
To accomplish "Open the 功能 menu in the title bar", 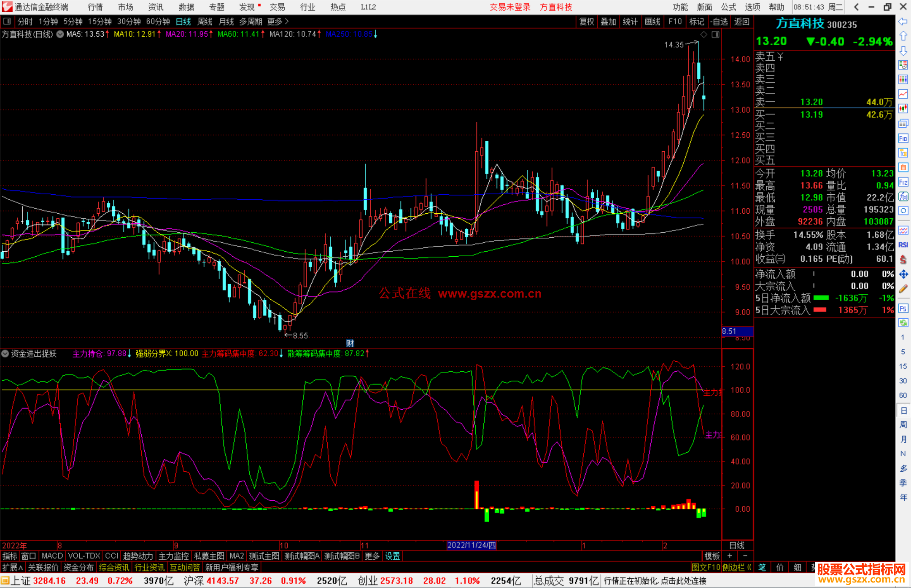I will (680, 7).
